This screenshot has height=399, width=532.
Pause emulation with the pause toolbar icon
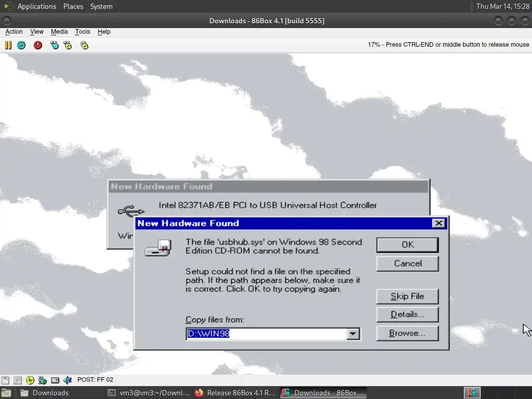pos(8,45)
